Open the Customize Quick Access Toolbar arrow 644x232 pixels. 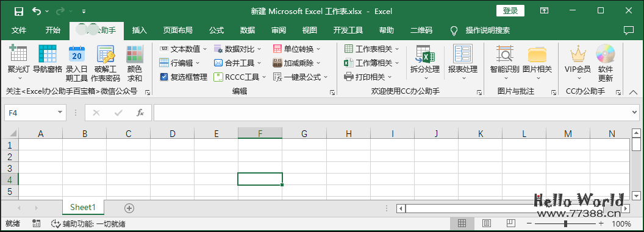coord(84,12)
